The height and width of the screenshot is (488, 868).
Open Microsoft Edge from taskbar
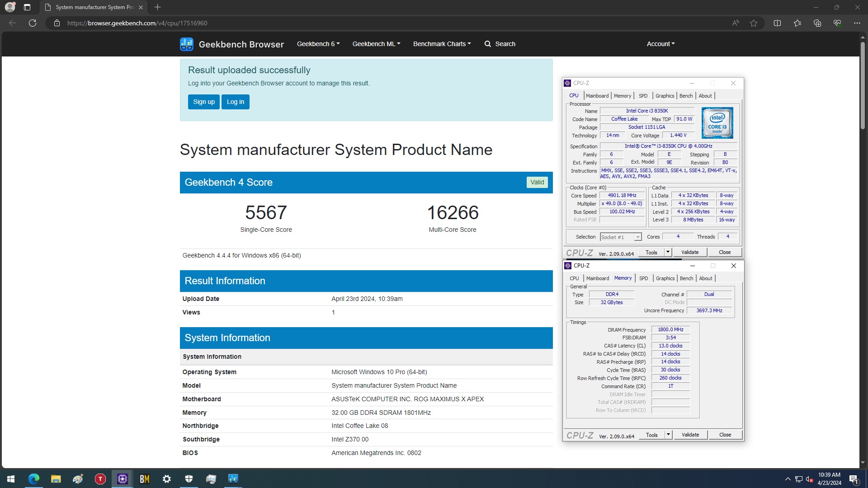[34, 479]
